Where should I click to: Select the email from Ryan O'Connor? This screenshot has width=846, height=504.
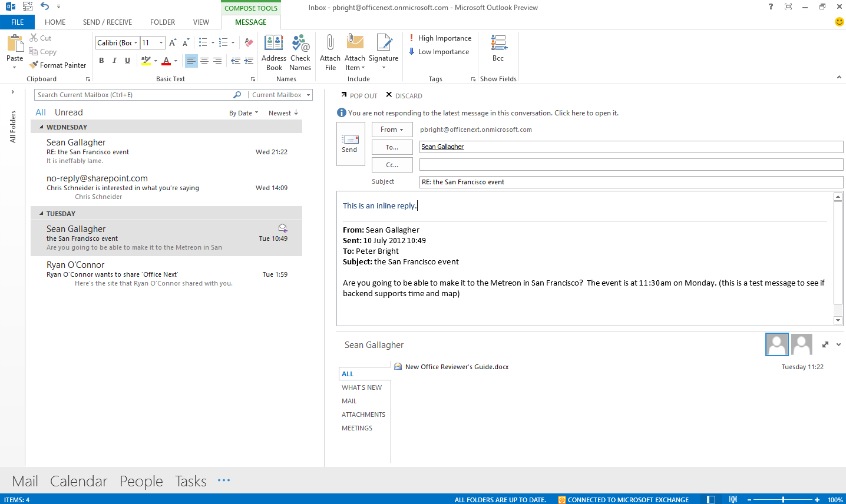(x=147, y=271)
